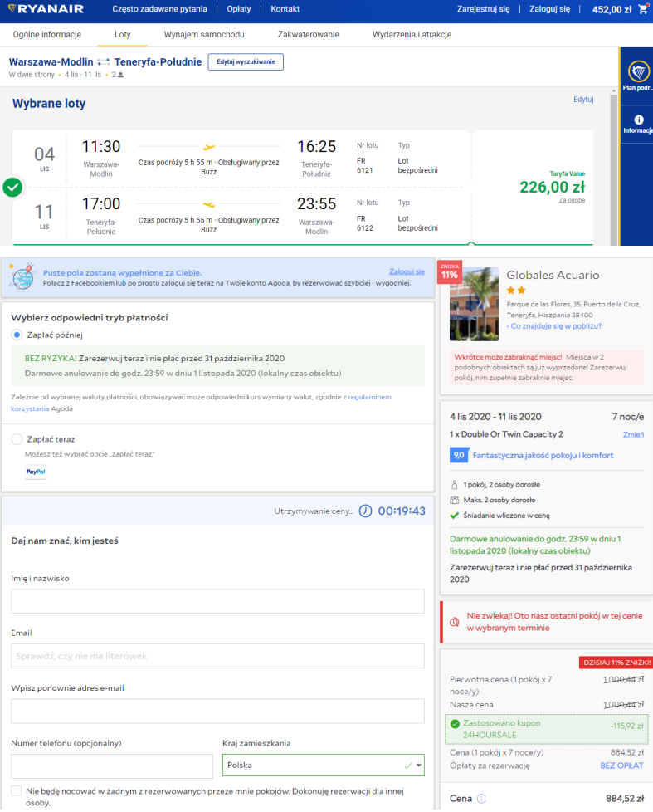
Task: Click the Imię i nazwisko field
Action: pyautogui.click(x=217, y=601)
